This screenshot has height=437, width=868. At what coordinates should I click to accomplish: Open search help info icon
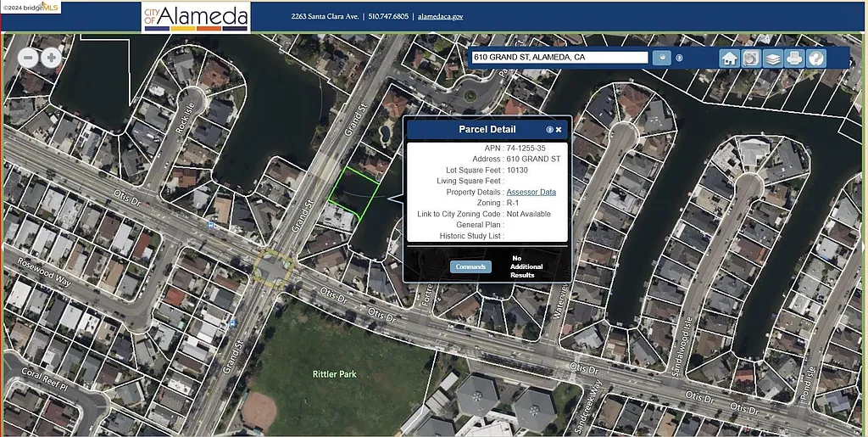coord(680,58)
